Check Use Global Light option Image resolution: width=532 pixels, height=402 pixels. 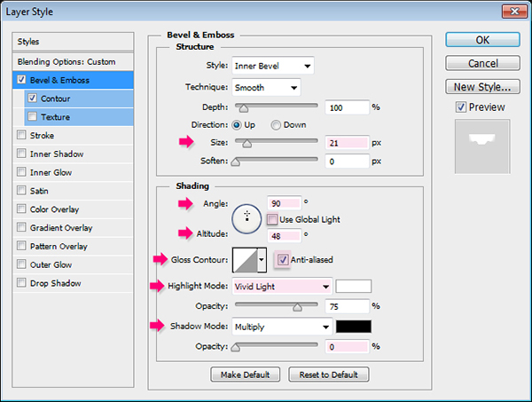click(272, 219)
